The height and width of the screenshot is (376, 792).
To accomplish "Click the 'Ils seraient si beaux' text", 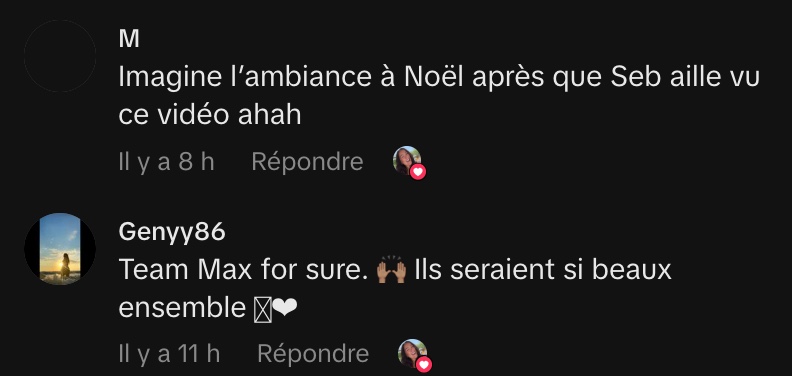I will pos(542,270).
